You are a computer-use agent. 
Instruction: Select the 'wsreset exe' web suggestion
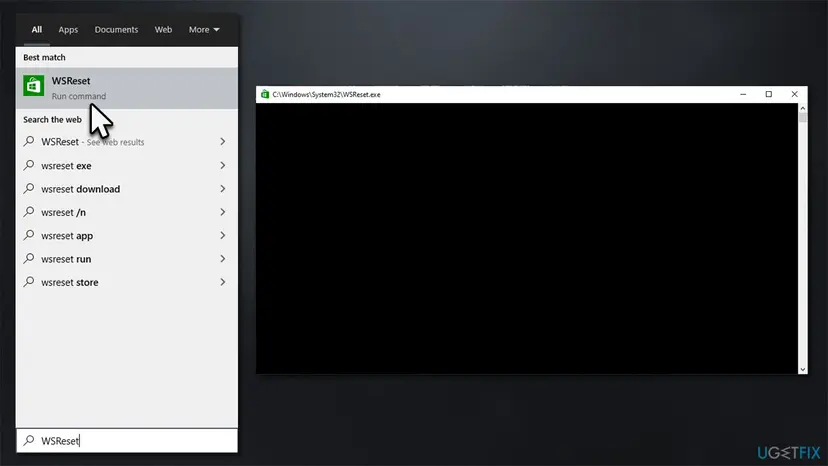127,165
